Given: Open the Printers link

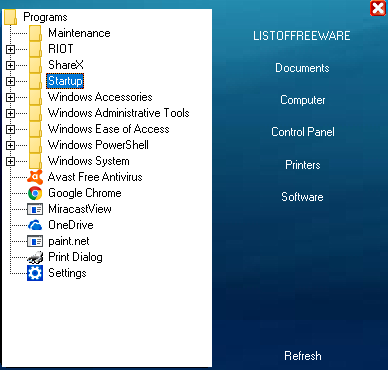Looking at the screenshot, I should pyautogui.click(x=303, y=165).
